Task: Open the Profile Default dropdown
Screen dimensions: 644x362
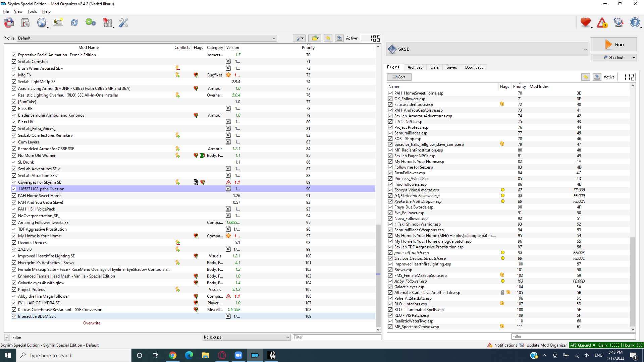Action: coord(147,38)
